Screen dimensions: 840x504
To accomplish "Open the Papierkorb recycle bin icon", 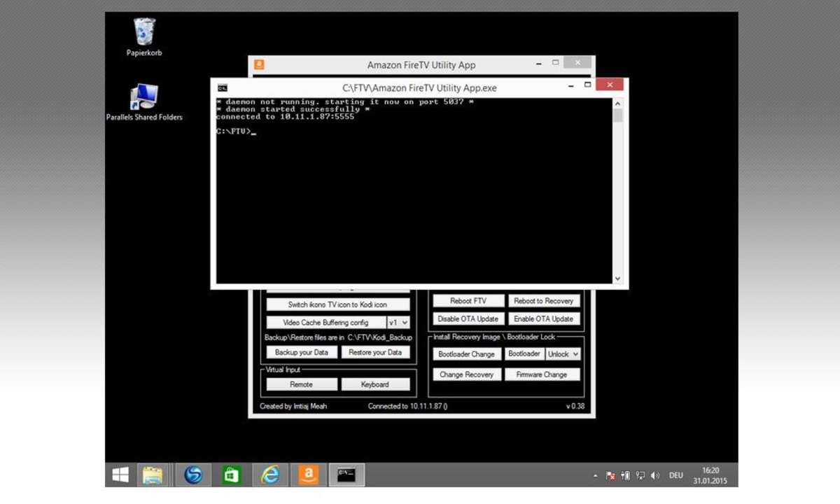I will (x=144, y=37).
